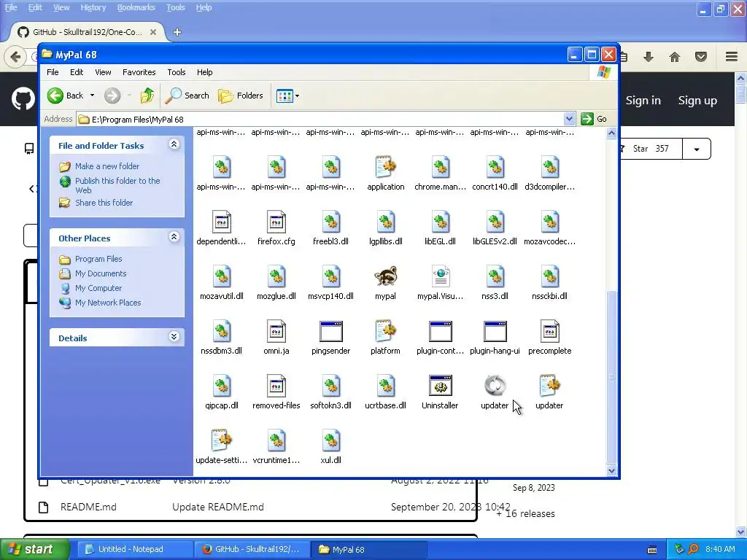Select the concrt140.dll file icon

coord(495,168)
